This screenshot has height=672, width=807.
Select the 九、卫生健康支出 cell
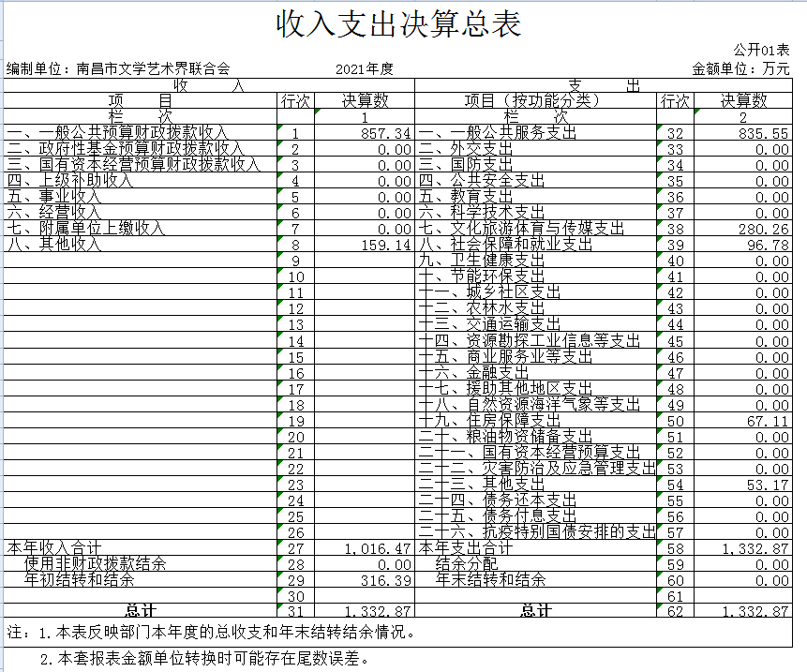click(536, 261)
